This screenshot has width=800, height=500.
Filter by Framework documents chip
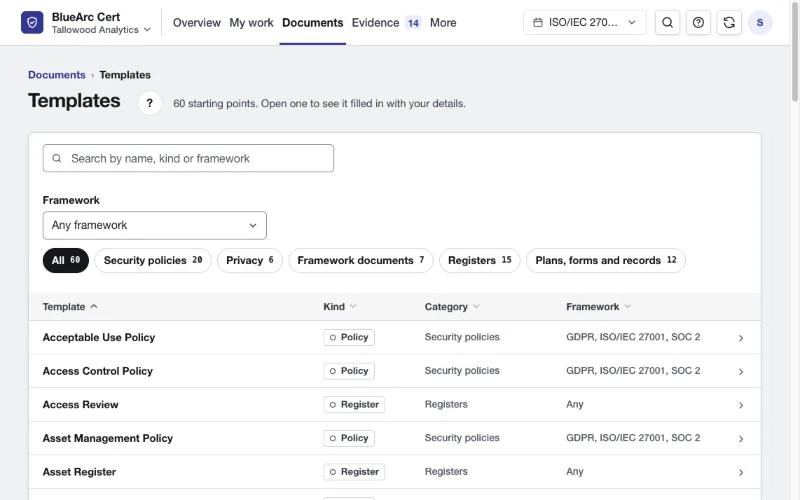click(361, 260)
